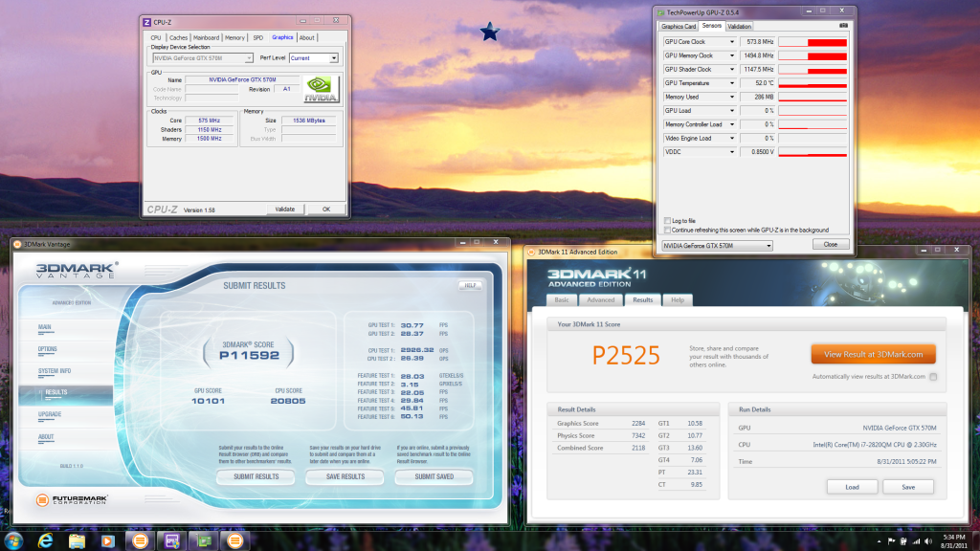This screenshot has height=551, width=980.
Task: Open the Validation tab in GPU-Z
Action: (739, 26)
